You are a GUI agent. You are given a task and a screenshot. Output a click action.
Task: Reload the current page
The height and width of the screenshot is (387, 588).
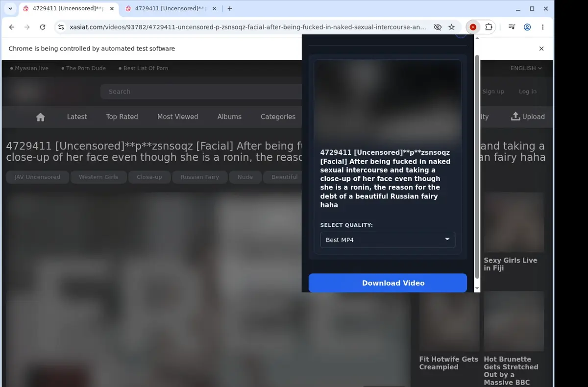tap(43, 27)
